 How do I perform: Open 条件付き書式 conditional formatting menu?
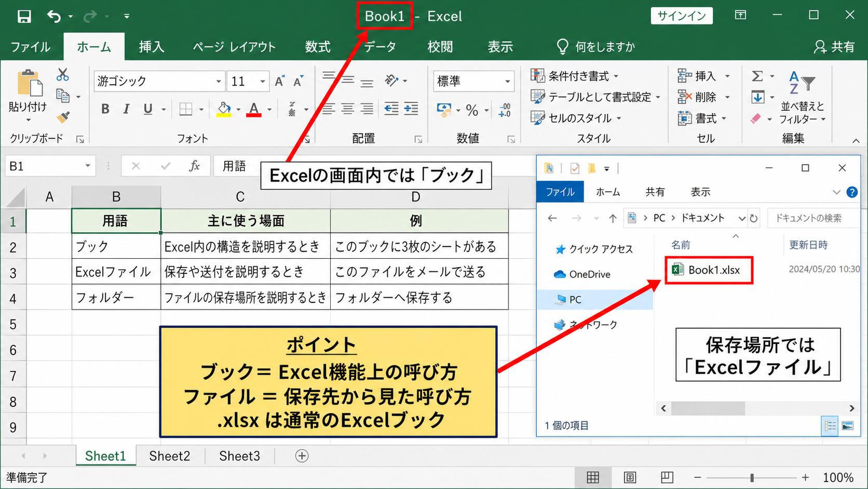[575, 76]
